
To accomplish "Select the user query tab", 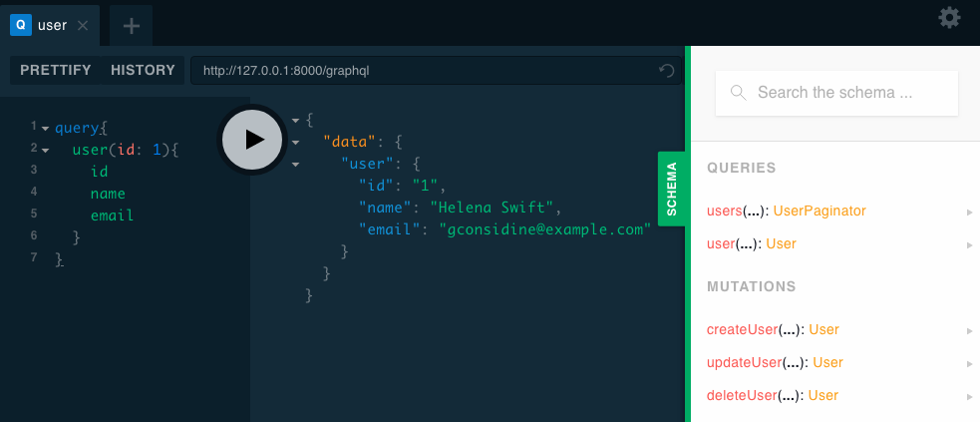I will [x=50, y=26].
